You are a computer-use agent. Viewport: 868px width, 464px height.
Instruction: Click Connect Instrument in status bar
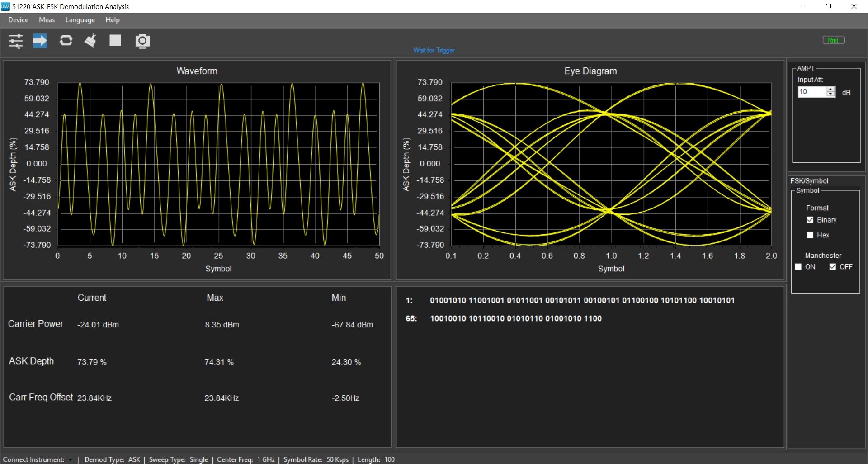[34, 459]
